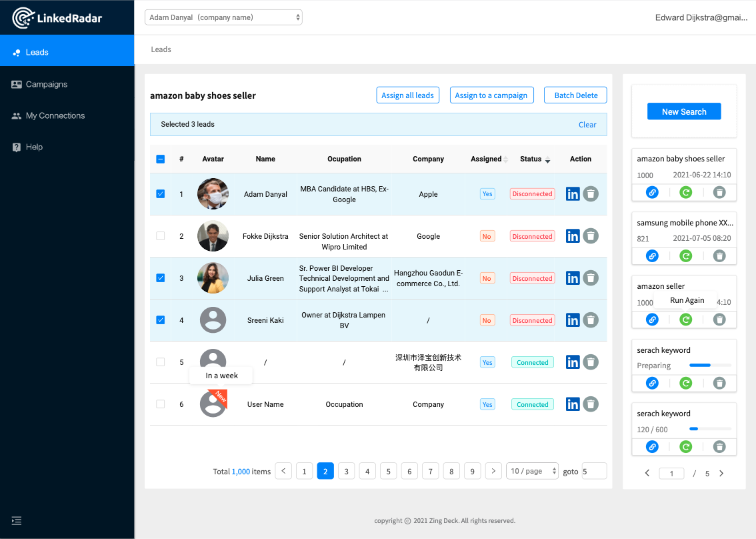Open link icon for samsung mobile phone search
This screenshot has width=756, height=539.
click(652, 255)
